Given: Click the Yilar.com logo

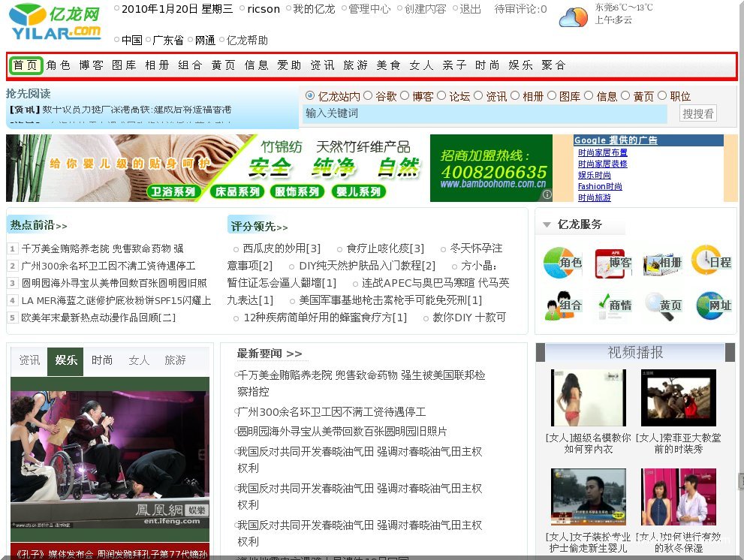Looking at the screenshot, I should pyautogui.click(x=56, y=23).
